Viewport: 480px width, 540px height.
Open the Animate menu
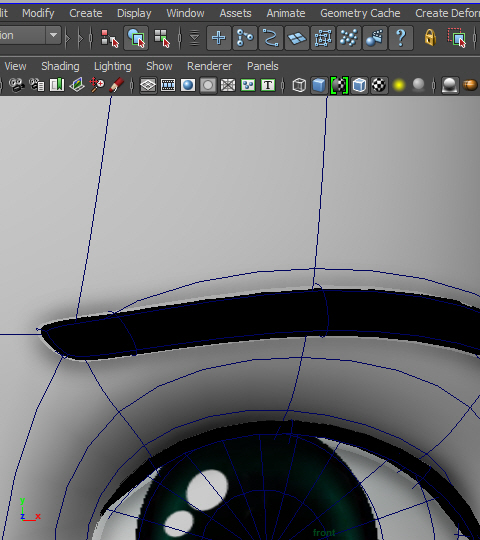286,13
